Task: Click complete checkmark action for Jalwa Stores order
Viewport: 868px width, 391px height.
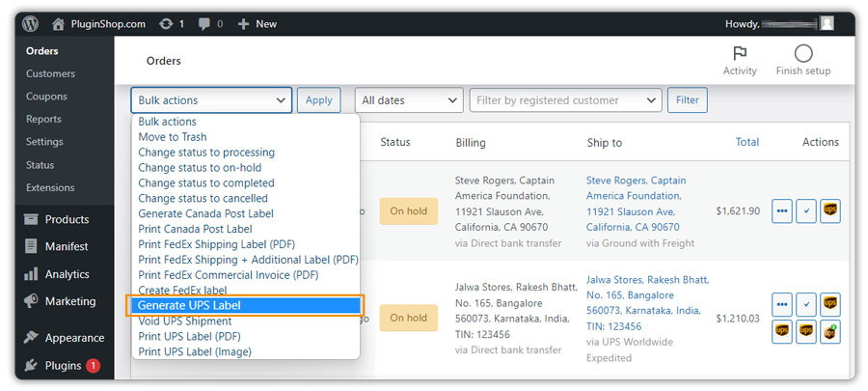Action: click(x=806, y=305)
